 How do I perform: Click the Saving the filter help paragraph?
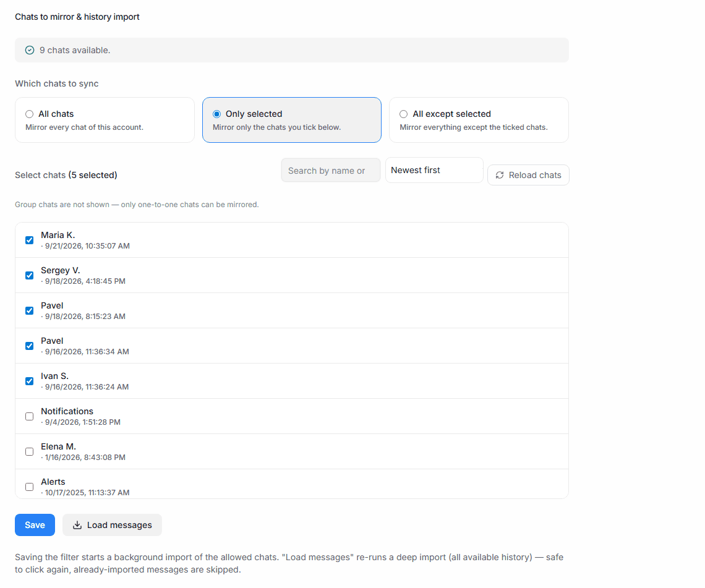click(289, 563)
